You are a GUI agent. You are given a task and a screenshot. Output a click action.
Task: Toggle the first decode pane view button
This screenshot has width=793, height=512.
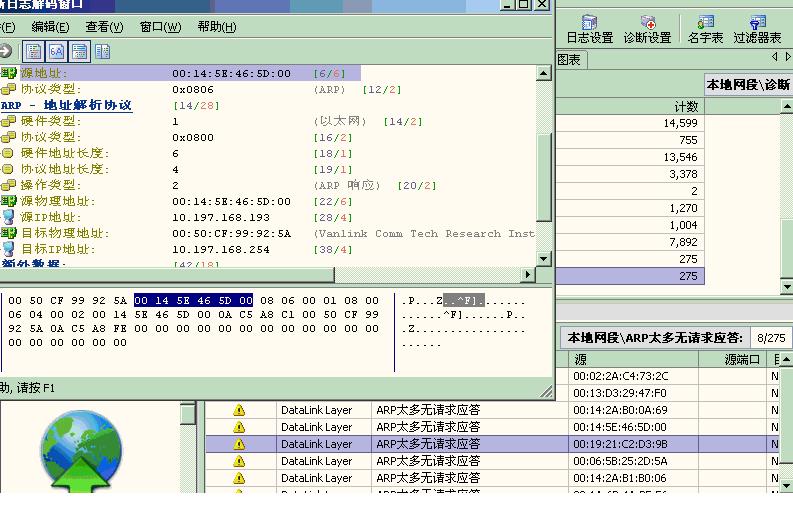click(x=34, y=51)
